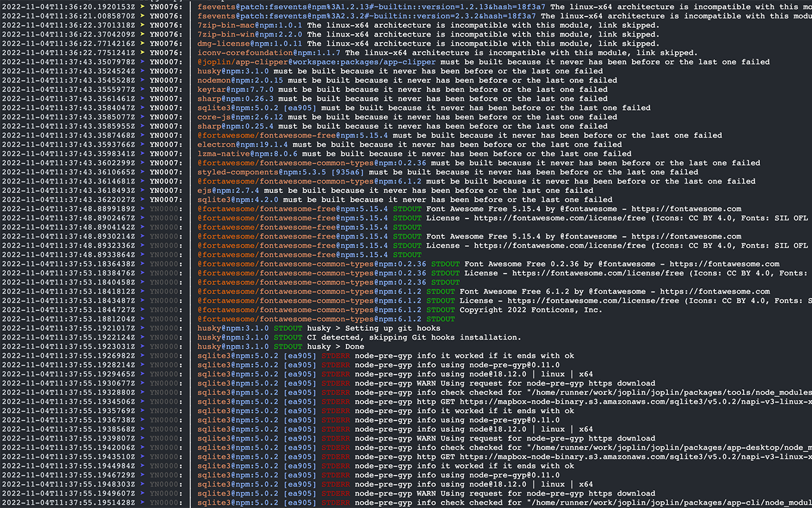The height and width of the screenshot is (508, 812).
Task: Select timestamp 2022-11-04T11:37:55.1926982Z
Action: click(x=69, y=356)
